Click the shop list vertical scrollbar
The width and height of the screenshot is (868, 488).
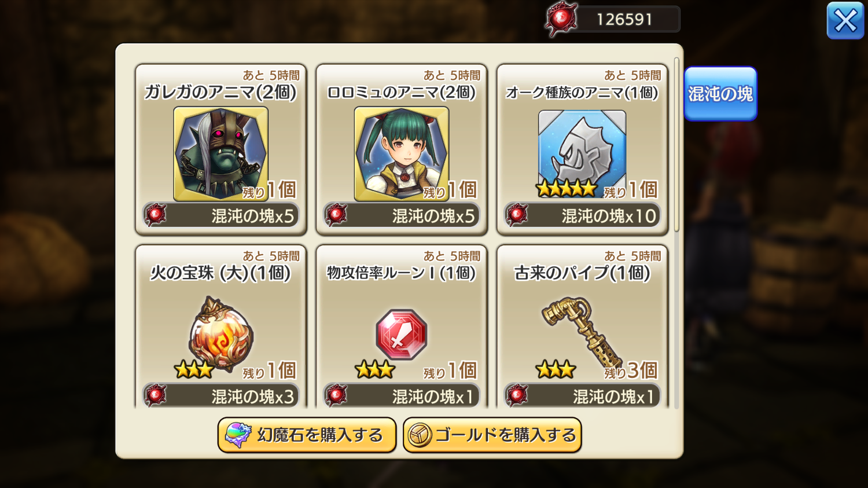click(676, 145)
